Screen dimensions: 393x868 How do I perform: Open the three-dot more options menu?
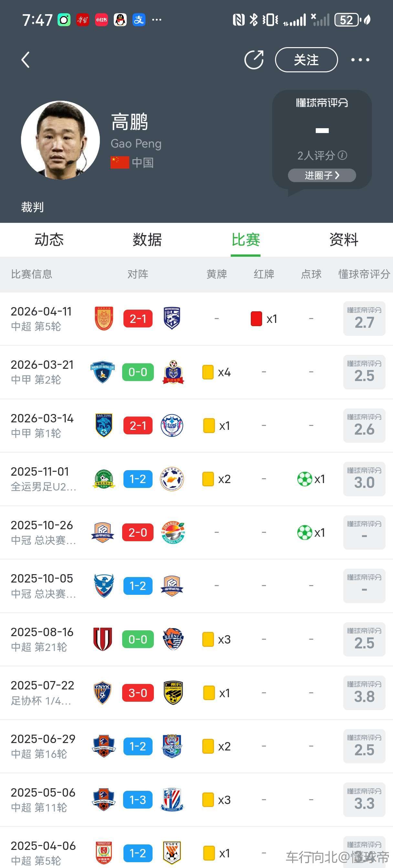tap(360, 60)
